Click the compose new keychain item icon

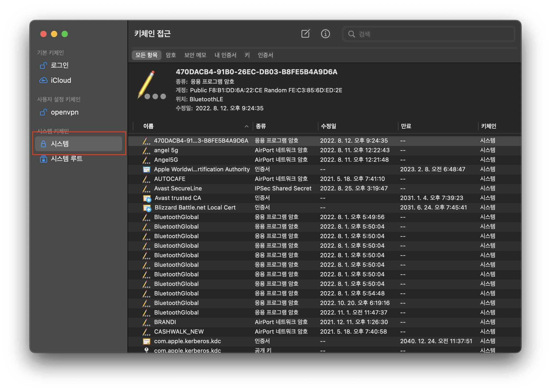point(305,34)
